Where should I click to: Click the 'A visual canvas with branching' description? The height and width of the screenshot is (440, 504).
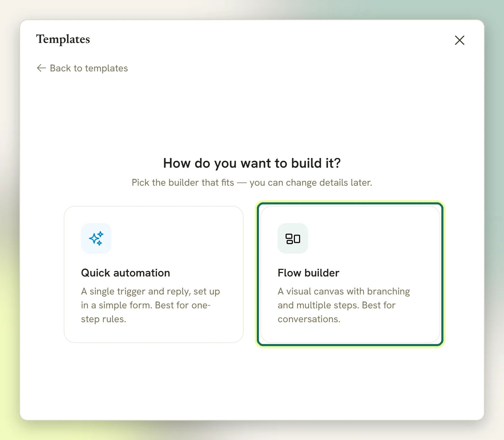(344, 305)
